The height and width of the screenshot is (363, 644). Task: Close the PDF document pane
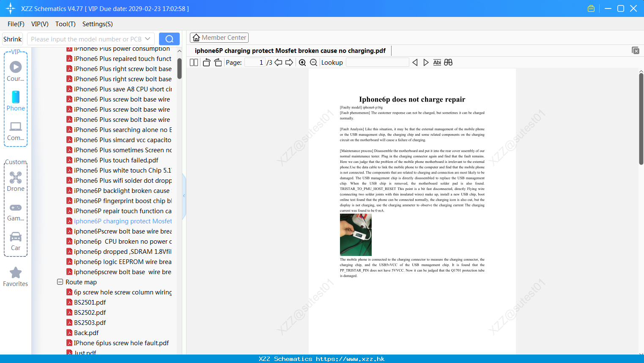tap(636, 50)
